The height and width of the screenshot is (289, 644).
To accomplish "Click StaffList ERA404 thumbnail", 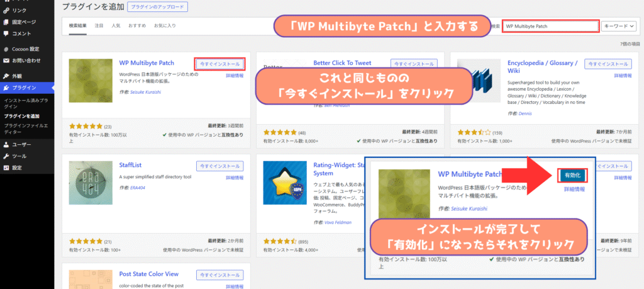I will (91, 183).
